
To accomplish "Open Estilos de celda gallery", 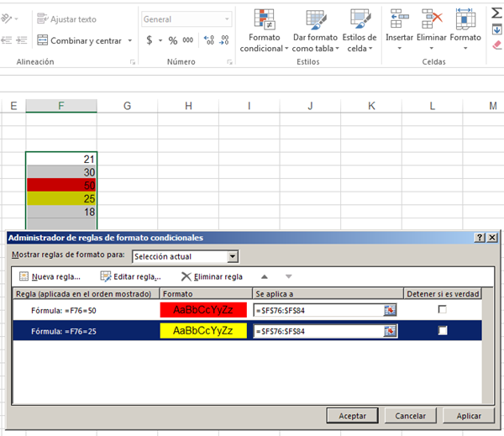I will tap(360, 20).
